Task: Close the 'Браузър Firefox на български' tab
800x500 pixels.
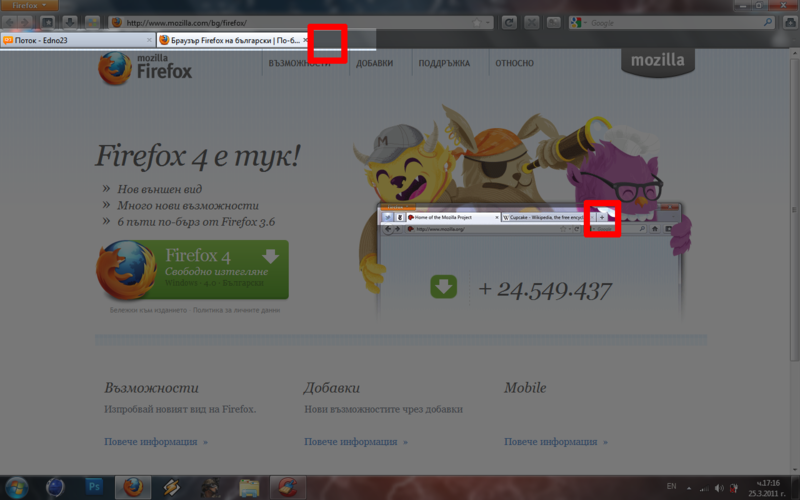Action: coord(305,40)
